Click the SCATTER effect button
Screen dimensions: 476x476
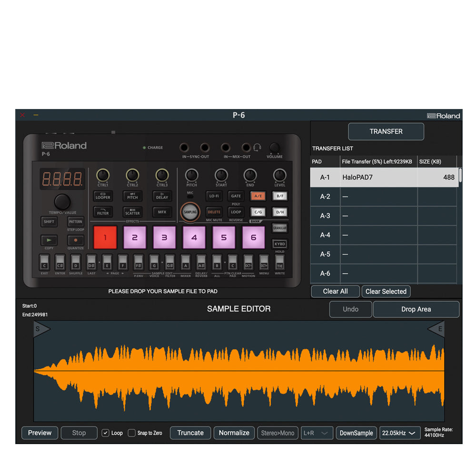pyautogui.click(x=132, y=212)
